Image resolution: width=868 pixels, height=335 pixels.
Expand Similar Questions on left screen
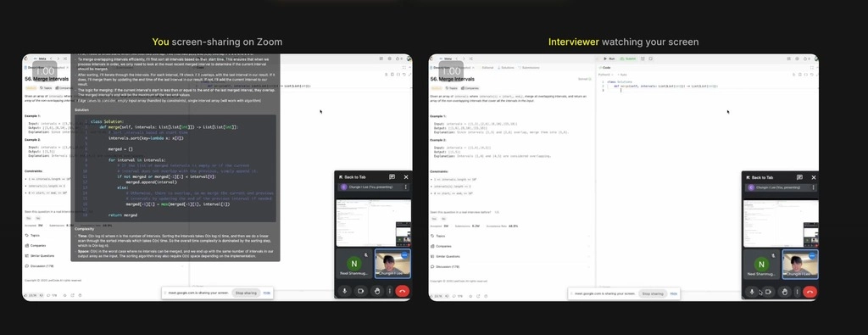coord(40,256)
